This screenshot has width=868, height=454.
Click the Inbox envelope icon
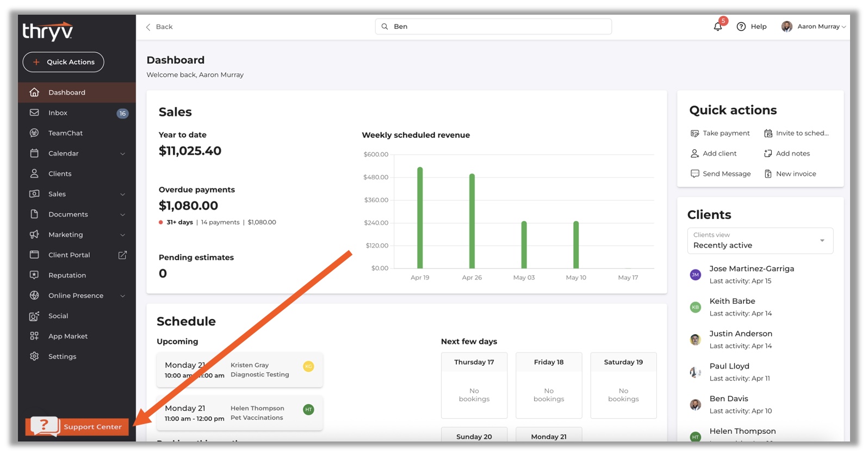tap(34, 113)
